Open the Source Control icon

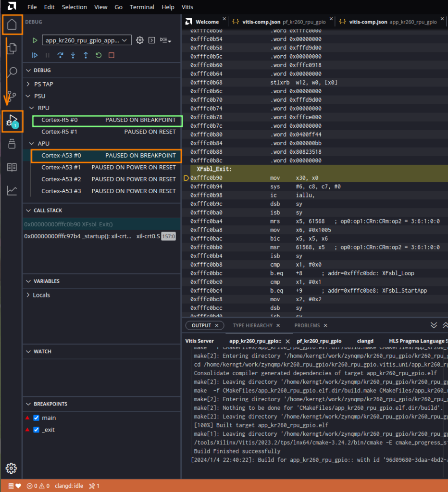point(12,96)
